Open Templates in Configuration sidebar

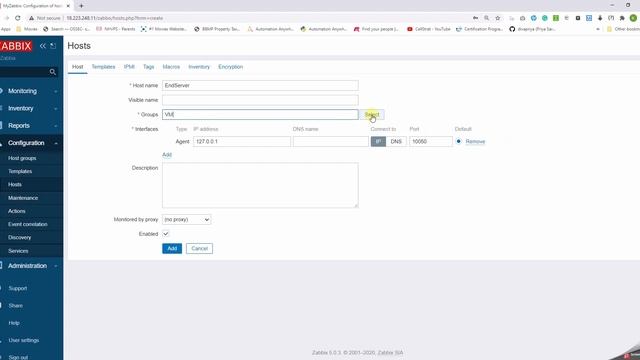click(20, 171)
